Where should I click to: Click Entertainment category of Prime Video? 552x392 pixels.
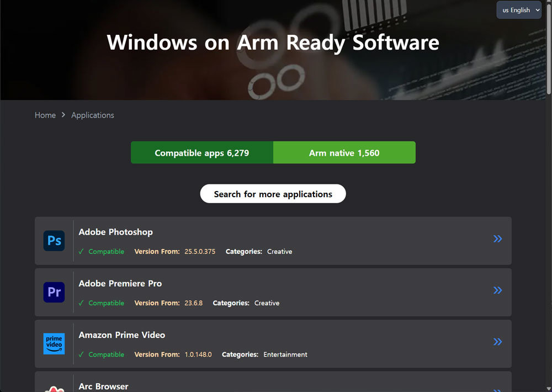[x=285, y=354]
